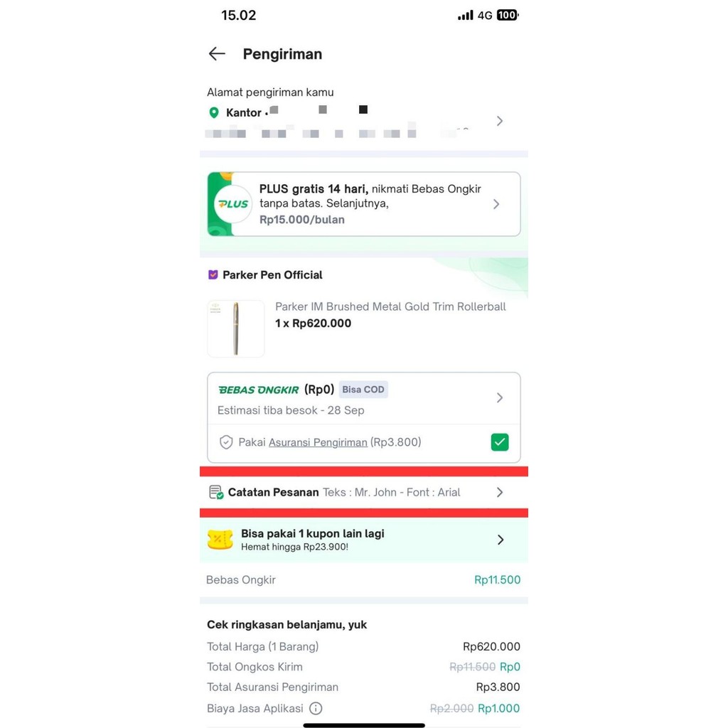The height and width of the screenshot is (728, 728).
Task: Tap the purple Official Store badge icon
Action: 213,275
